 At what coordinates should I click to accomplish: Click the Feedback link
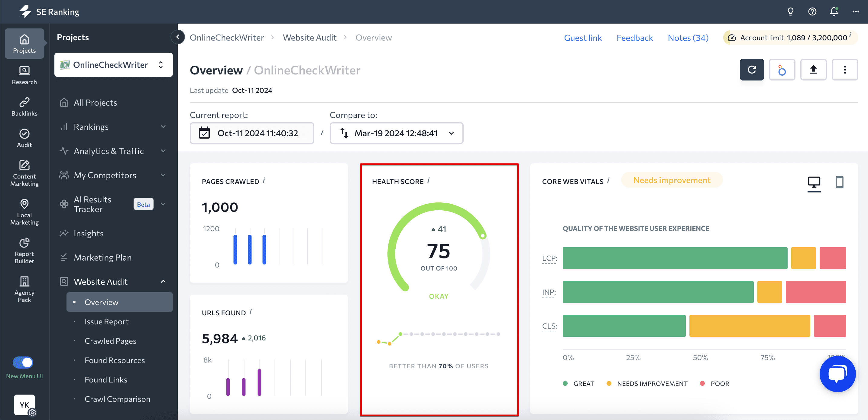(634, 38)
